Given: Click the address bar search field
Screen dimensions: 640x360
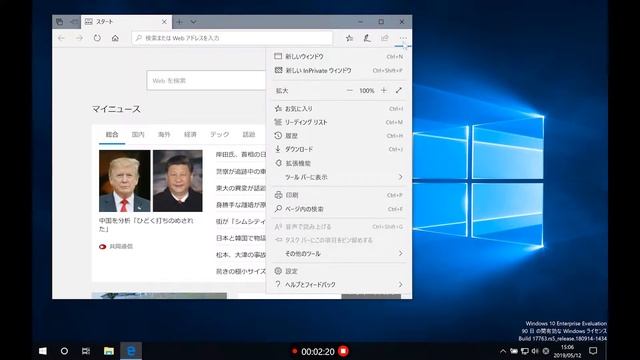Looking at the screenshot, I should (x=232, y=38).
